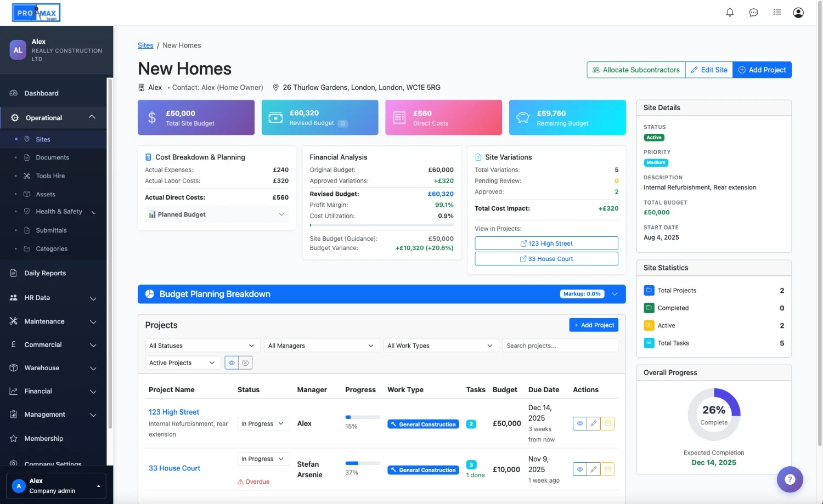Open the All Statuses dropdown

[202, 346]
